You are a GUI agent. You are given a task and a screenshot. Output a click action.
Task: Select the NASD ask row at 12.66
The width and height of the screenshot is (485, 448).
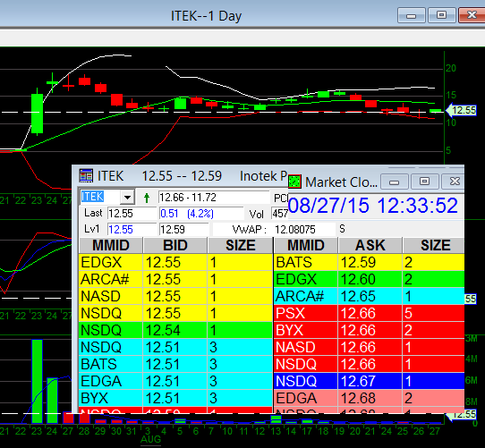pos(370,347)
